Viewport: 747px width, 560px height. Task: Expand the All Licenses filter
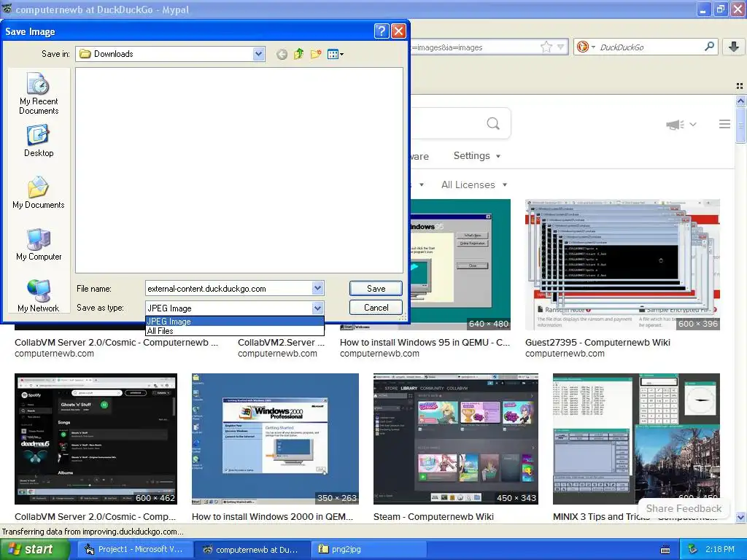point(474,184)
